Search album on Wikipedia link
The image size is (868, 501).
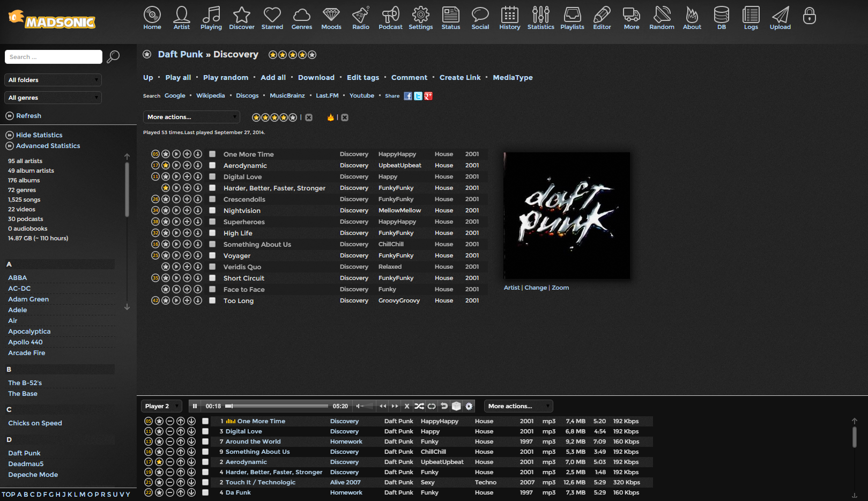[211, 95]
